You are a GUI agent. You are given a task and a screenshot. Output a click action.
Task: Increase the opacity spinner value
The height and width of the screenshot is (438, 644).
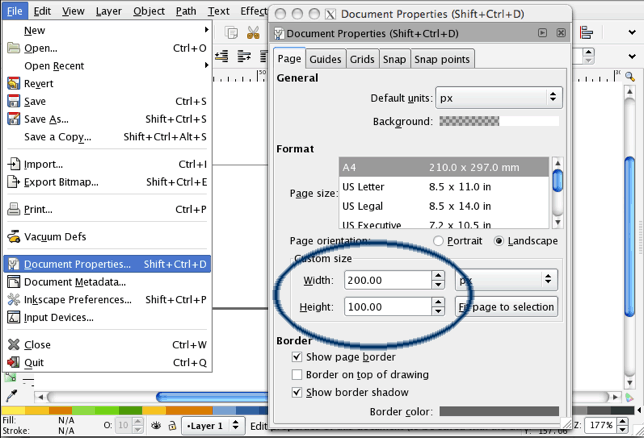(138, 421)
